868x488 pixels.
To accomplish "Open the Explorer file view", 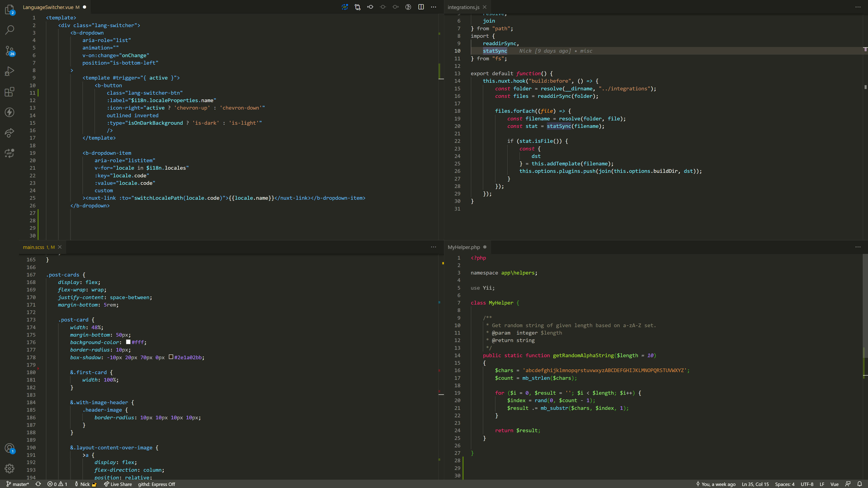I will click(9, 9).
